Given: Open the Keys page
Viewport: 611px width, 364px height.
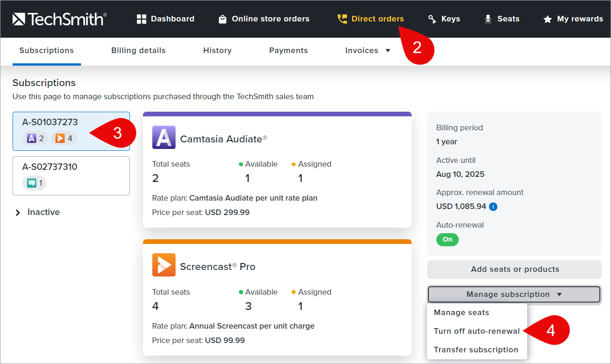Looking at the screenshot, I should pos(444,19).
